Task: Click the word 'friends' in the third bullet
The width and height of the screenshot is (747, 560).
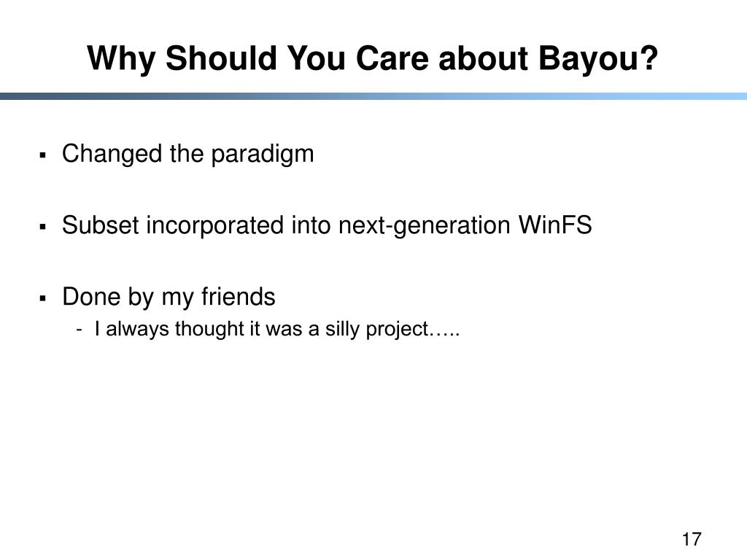Action: 239,296
